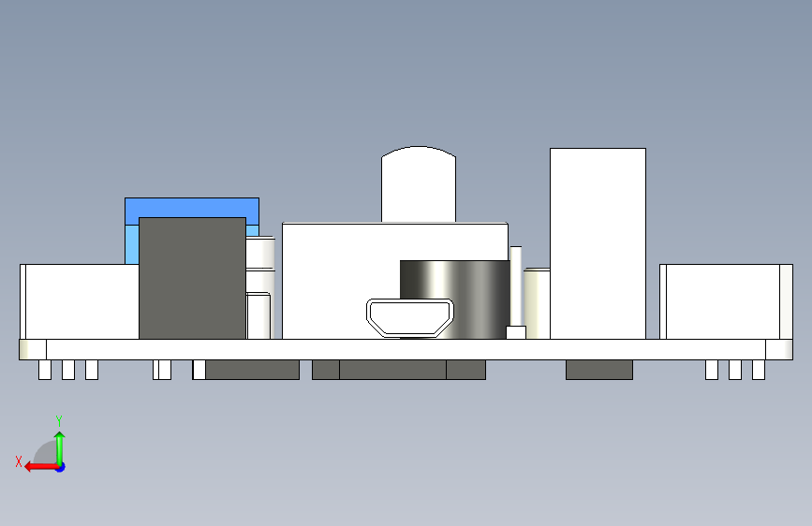Pick the dome-topped cylinder at model top
Screen dimensions: 812x526
[419, 184]
